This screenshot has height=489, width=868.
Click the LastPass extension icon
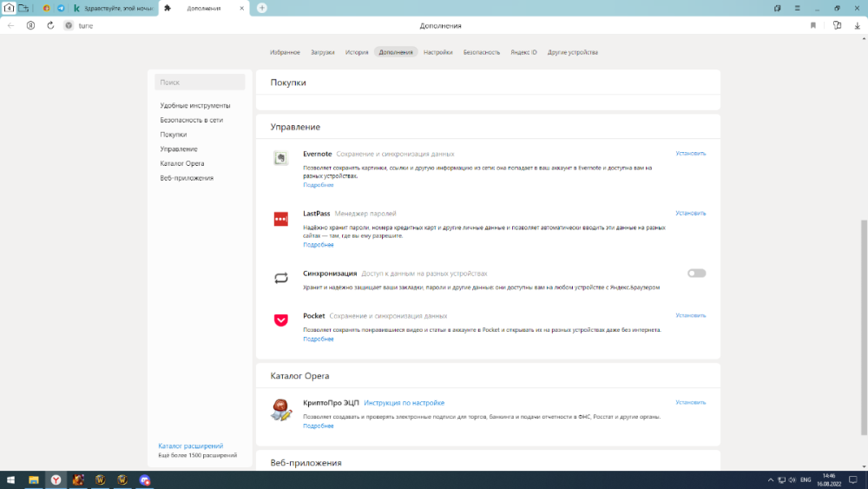click(x=280, y=219)
